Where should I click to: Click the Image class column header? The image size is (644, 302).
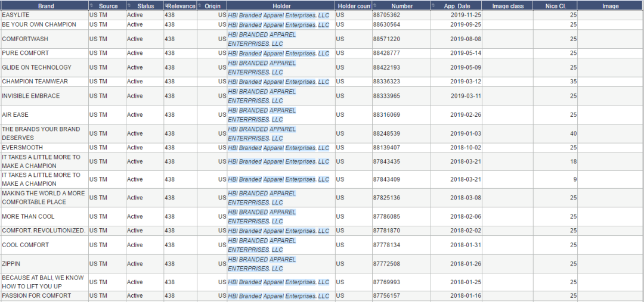pyautogui.click(x=507, y=6)
